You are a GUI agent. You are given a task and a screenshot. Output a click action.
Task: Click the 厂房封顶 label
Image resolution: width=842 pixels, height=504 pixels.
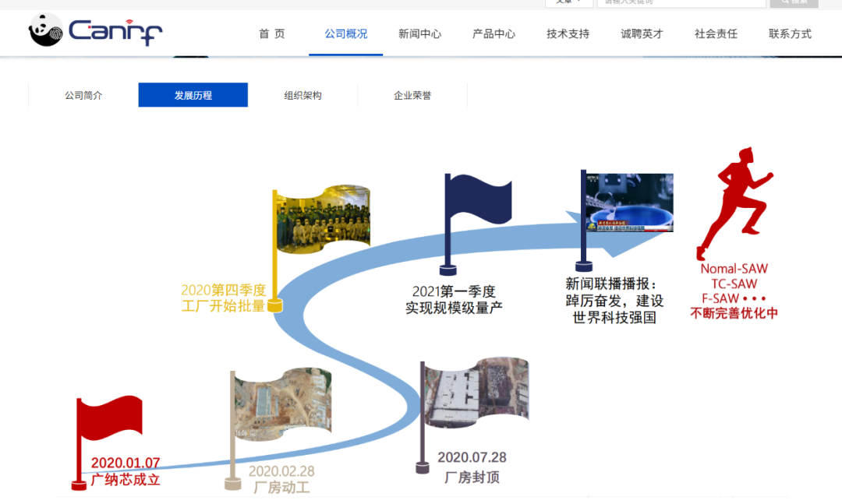pyautogui.click(x=472, y=478)
